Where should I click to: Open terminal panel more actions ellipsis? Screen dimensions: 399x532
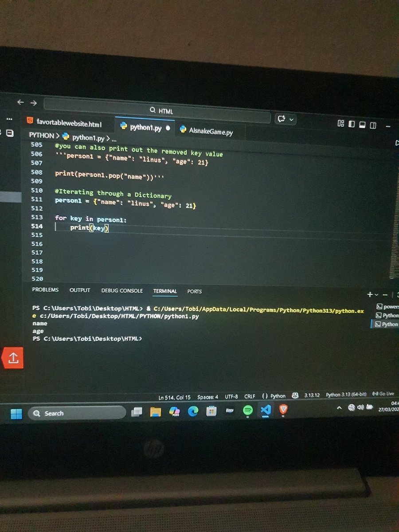coord(385,295)
